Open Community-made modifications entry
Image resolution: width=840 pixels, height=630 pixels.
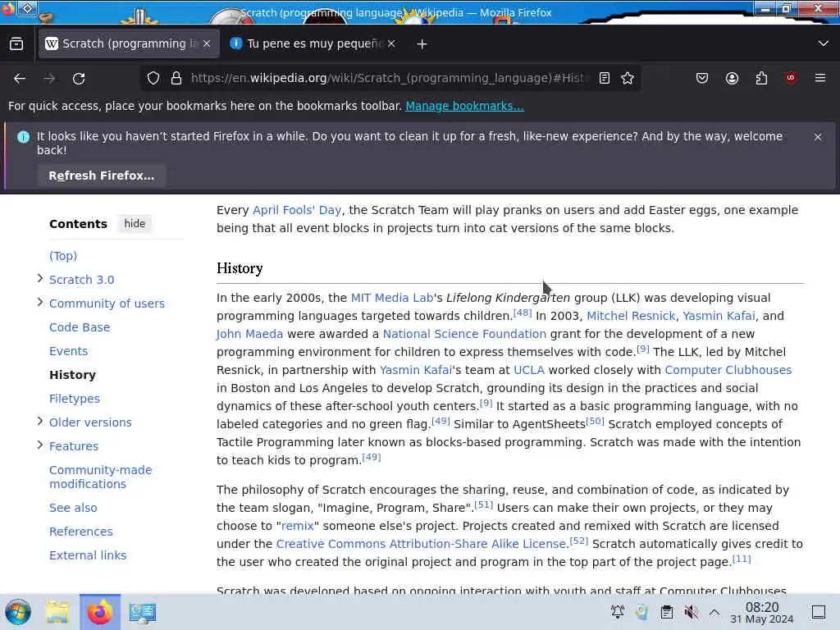click(x=100, y=477)
